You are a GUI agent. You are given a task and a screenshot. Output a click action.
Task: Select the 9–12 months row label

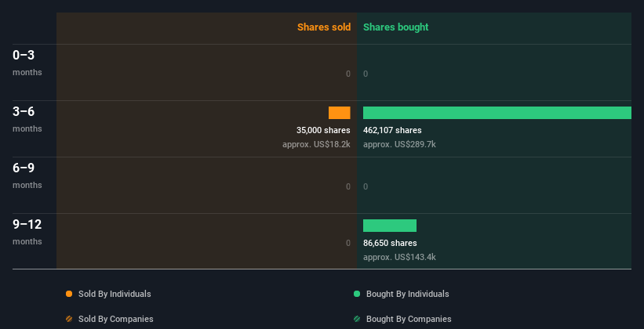[27, 232]
